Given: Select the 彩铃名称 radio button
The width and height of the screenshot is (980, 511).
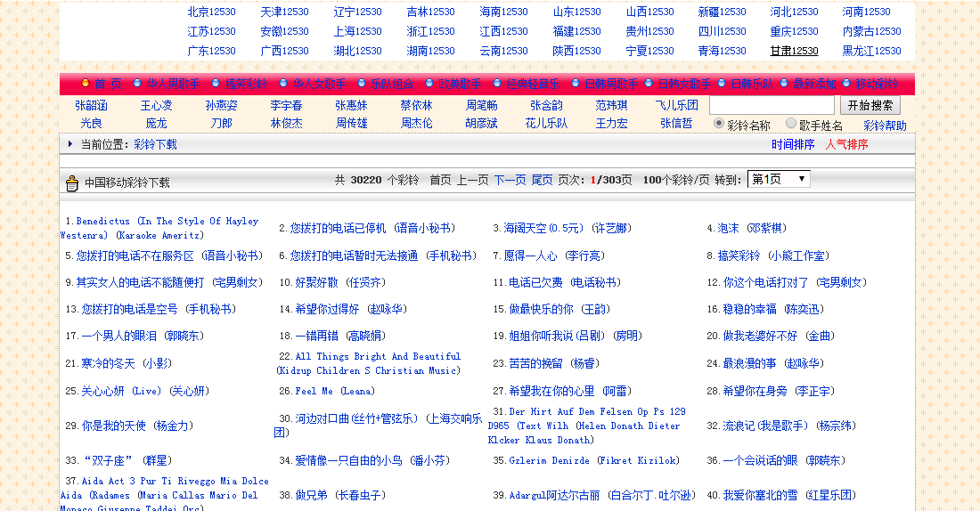Looking at the screenshot, I should pyautogui.click(x=720, y=125).
